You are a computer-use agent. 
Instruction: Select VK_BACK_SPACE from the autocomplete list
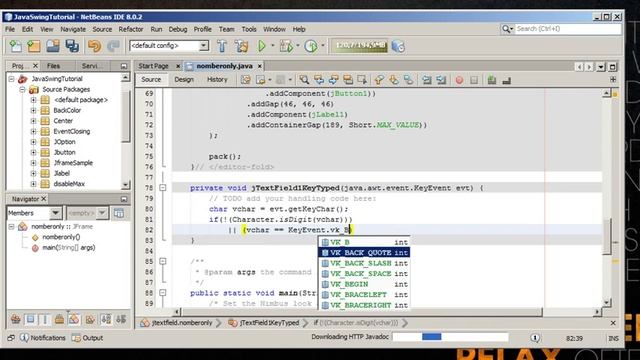pyautogui.click(x=364, y=273)
